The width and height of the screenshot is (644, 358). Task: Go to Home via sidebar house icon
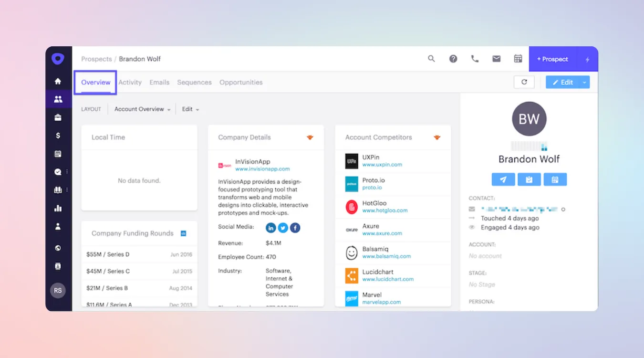pyautogui.click(x=58, y=81)
